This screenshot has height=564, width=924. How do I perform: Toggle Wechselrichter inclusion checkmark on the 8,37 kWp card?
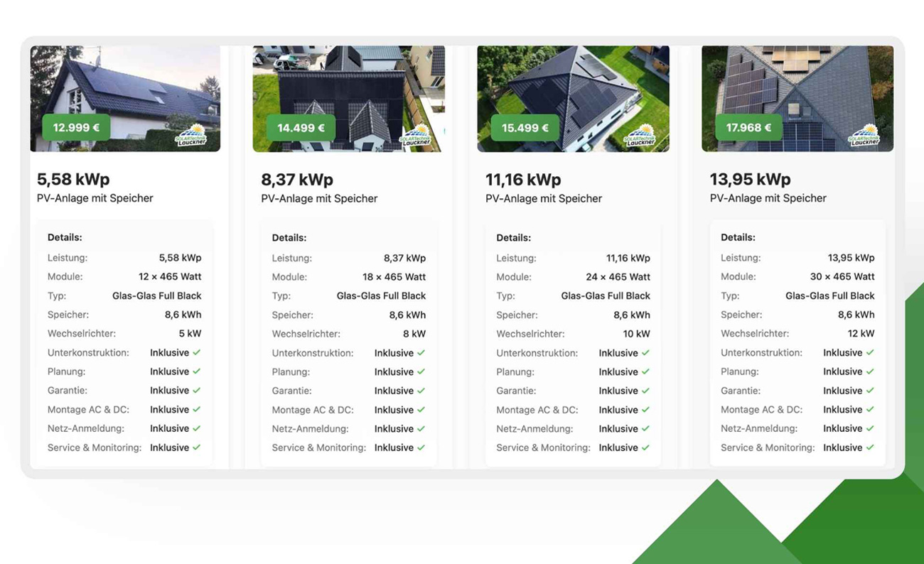click(x=412, y=333)
